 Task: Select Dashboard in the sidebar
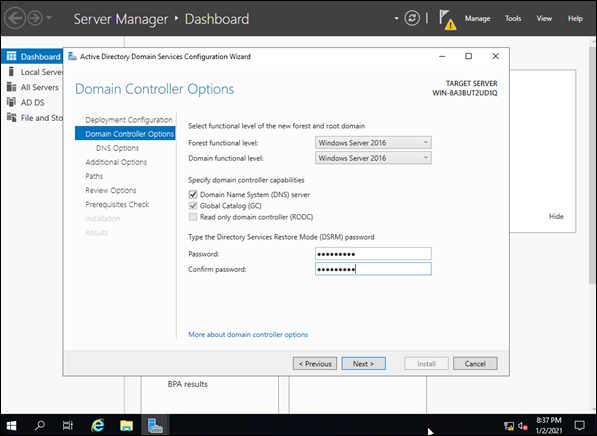(32, 56)
